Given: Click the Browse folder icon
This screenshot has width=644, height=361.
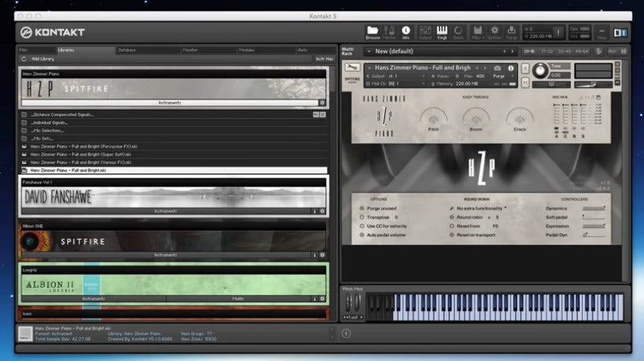Looking at the screenshot, I should point(372,31).
